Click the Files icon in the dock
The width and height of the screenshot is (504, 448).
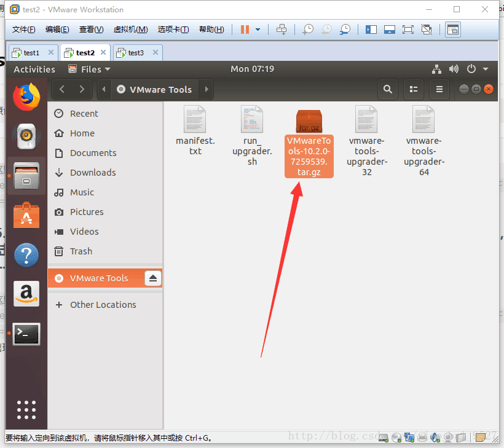pos(26,176)
